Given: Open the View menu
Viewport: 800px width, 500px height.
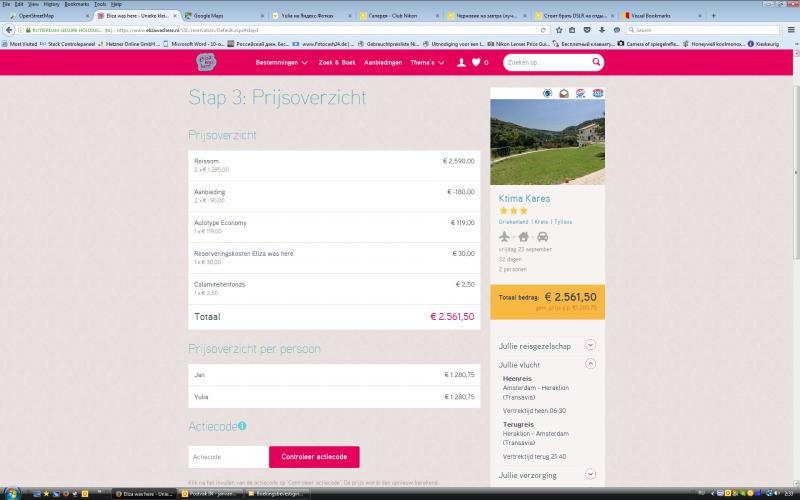Looking at the screenshot, I should point(33,4).
